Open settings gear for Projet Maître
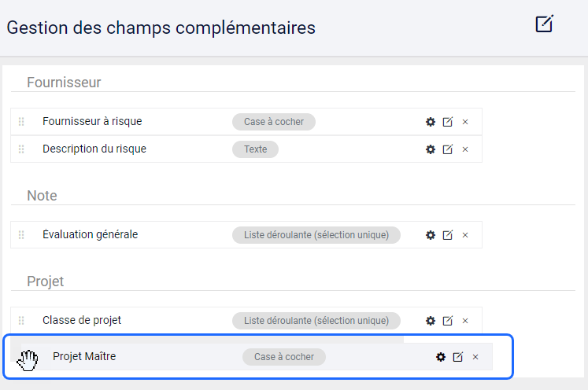This screenshot has height=390, width=588. click(441, 357)
